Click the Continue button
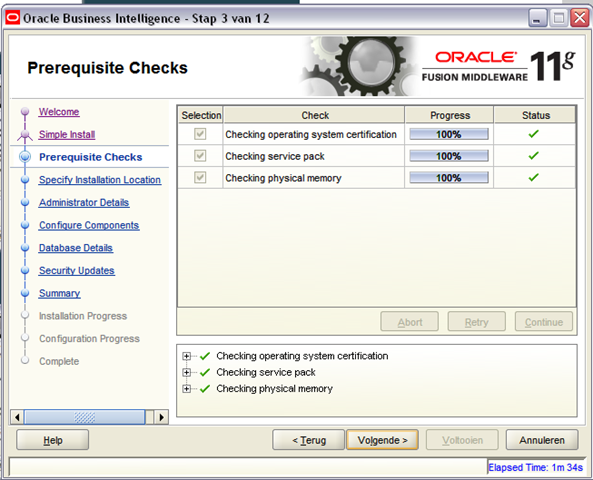 pyautogui.click(x=544, y=322)
